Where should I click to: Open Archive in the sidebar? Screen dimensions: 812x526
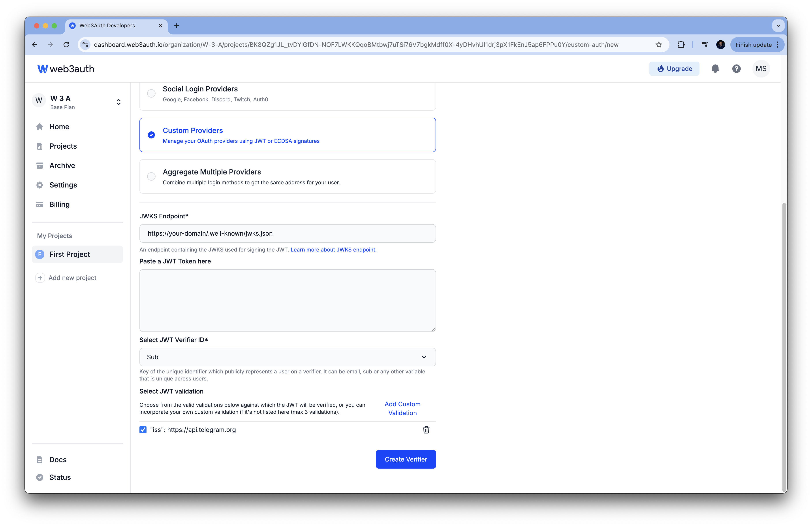tap(62, 166)
